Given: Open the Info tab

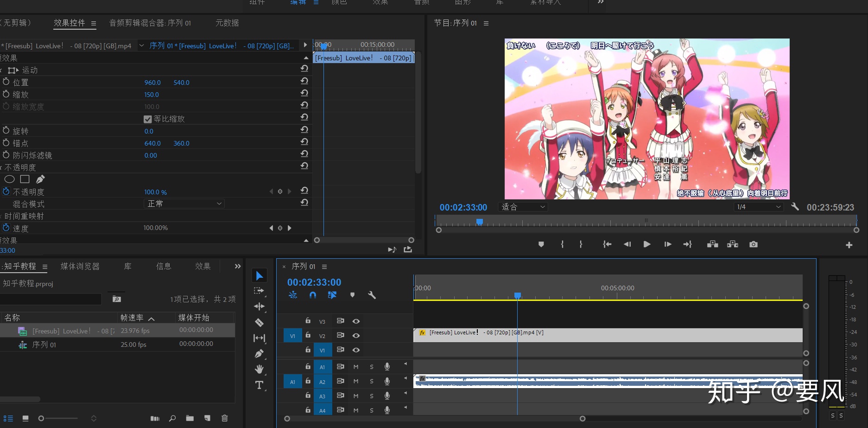Looking at the screenshot, I should (164, 266).
